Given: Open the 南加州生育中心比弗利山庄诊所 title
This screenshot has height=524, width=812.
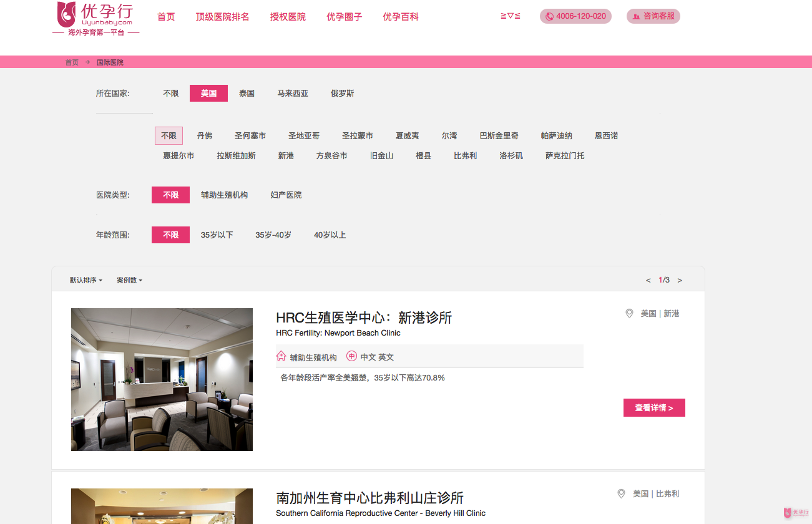Looking at the screenshot, I should (x=370, y=498).
